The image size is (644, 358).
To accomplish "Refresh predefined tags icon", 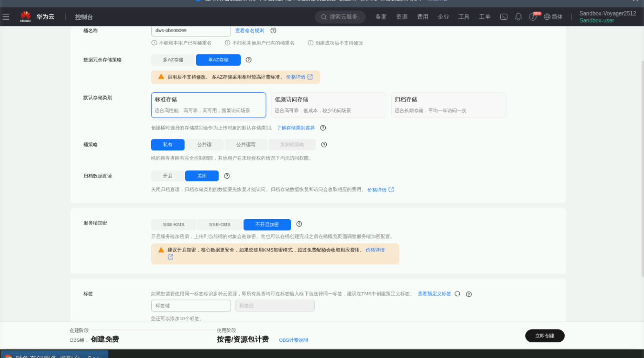I will pyautogui.click(x=457, y=294).
